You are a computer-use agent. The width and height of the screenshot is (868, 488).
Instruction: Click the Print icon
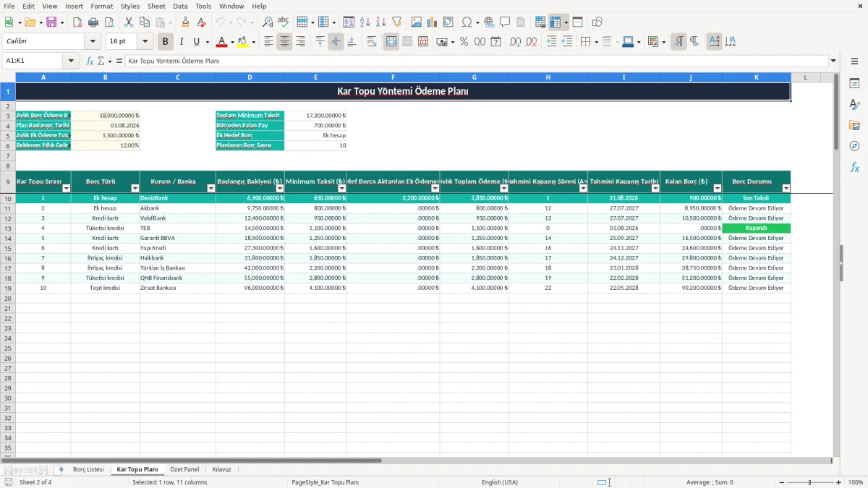[x=93, y=22]
